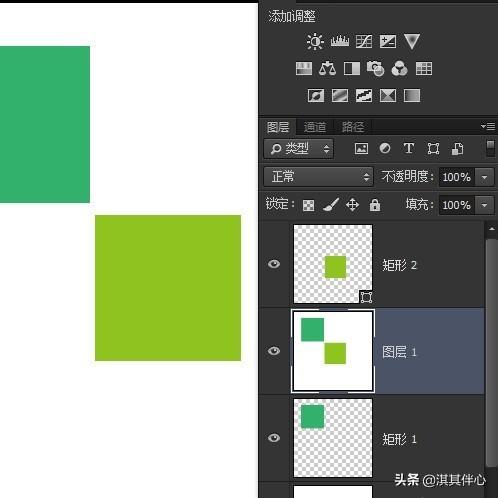
Task: Open the layers panel flyout menu
Action: 488,127
